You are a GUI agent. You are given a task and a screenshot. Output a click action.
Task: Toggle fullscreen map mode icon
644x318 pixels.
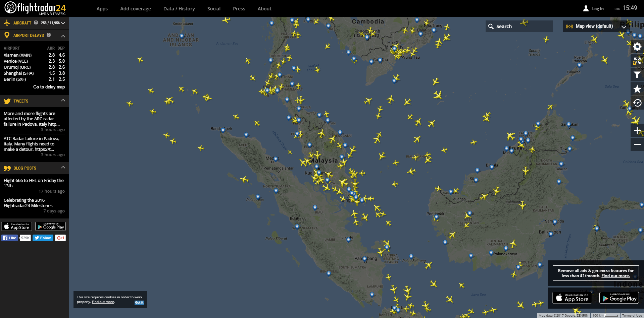click(x=637, y=61)
